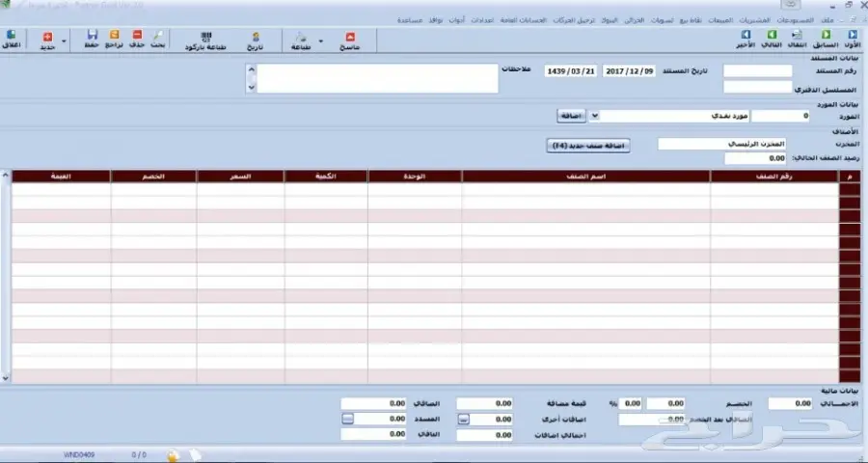Click the Scanner (ماسح) toolbar icon
The height and width of the screenshot is (463, 868).
coord(349,36)
